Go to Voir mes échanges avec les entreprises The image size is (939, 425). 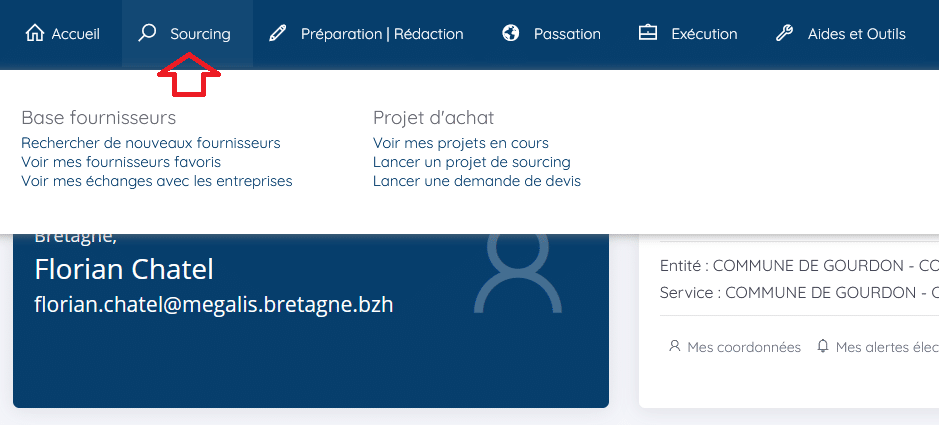[157, 181]
